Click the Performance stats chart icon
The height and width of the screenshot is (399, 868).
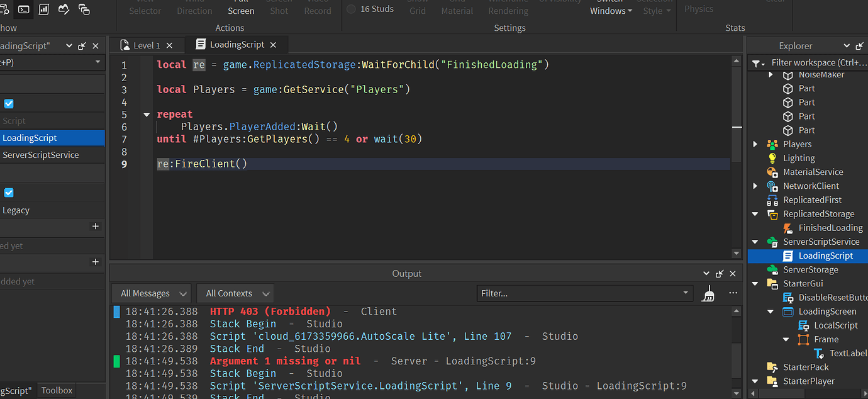pyautogui.click(x=43, y=9)
